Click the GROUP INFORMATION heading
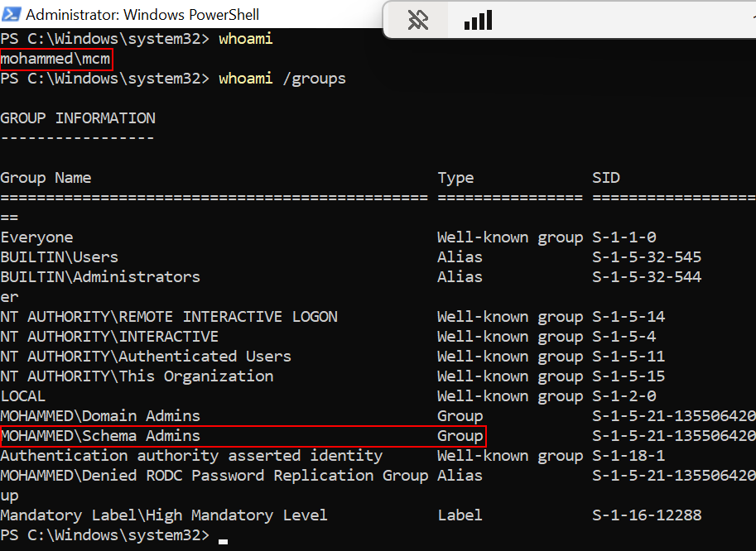Image resolution: width=756 pixels, height=551 pixels. pyautogui.click(x=78, y=118)
